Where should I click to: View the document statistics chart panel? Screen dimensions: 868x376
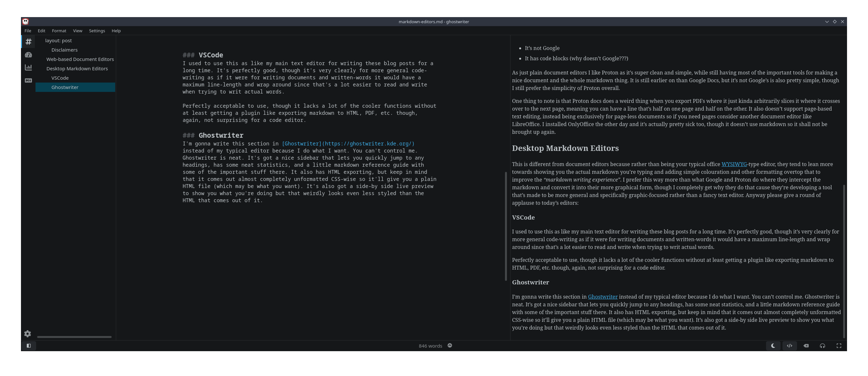pos(28,67)
